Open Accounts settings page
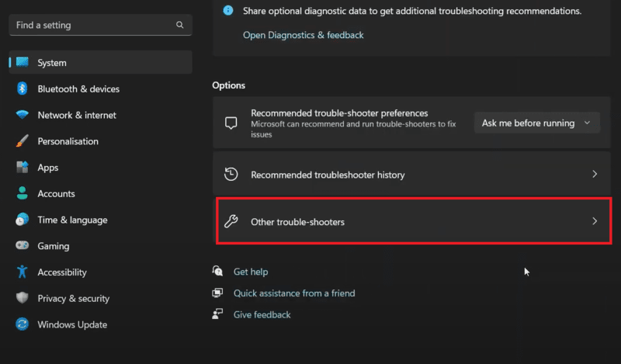The width and height of the screenshot is (621, 364). pos(56,193)
